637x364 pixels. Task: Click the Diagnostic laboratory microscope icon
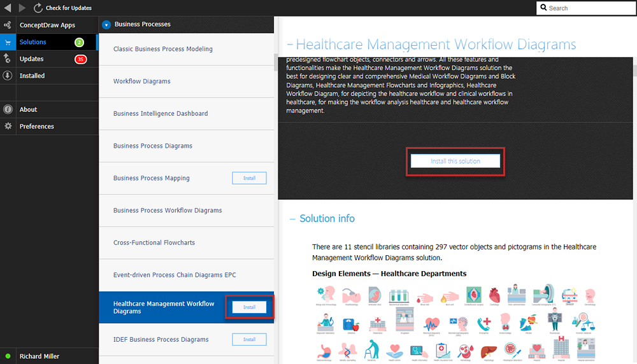[326, 323]
